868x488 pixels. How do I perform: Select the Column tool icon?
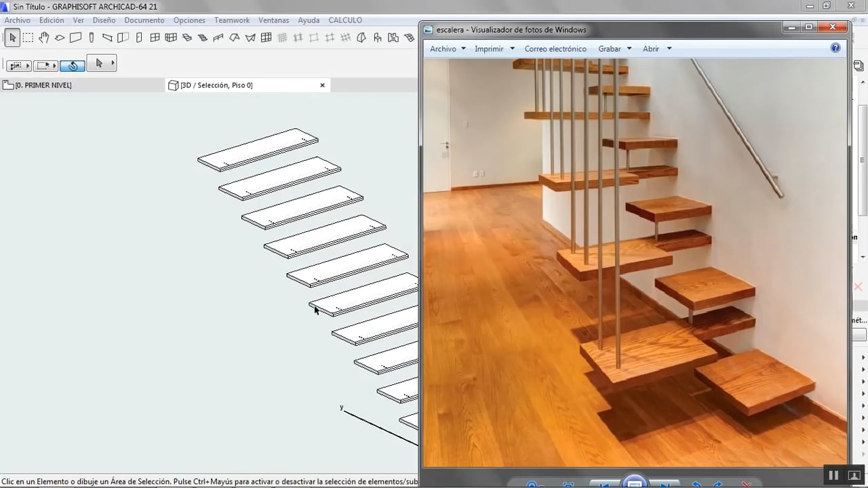point(92,38)
